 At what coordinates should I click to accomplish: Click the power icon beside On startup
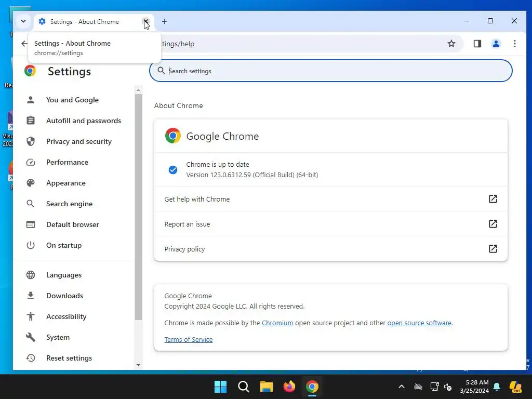click(x=31, y=245)
